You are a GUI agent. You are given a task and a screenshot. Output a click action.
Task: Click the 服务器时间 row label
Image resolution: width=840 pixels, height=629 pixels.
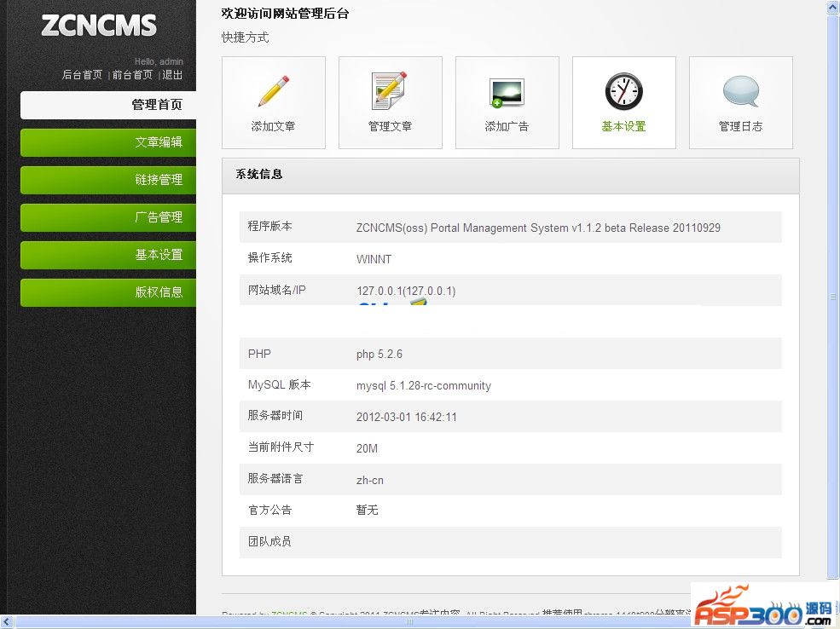point(275,416)
